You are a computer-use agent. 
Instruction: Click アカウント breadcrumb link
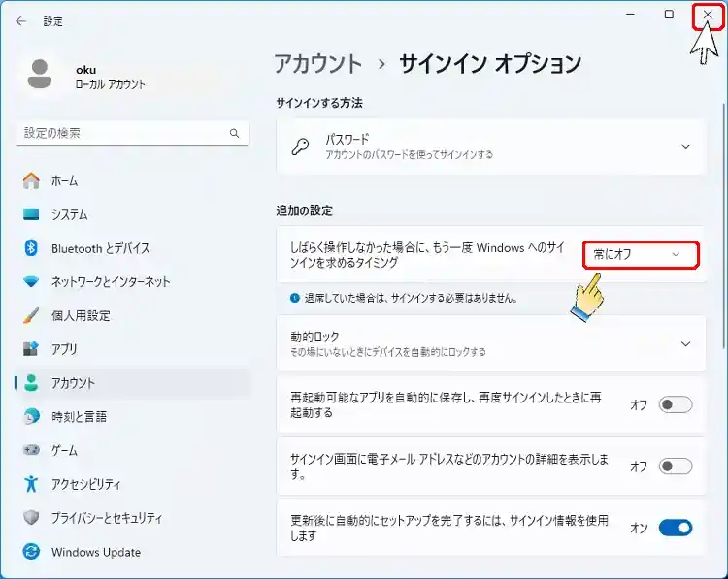point(318,64)
